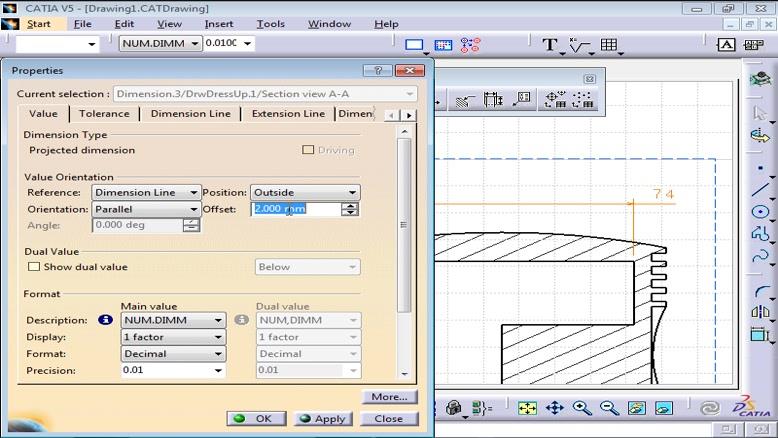
Task: Increase the Offset value with up stepper
Action: (x=350, y=206)
